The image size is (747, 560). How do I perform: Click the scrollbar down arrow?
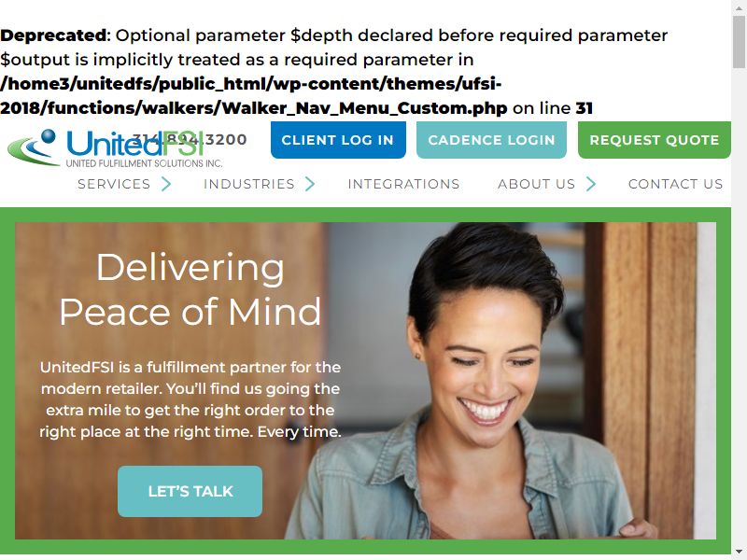tap(740, 553)
